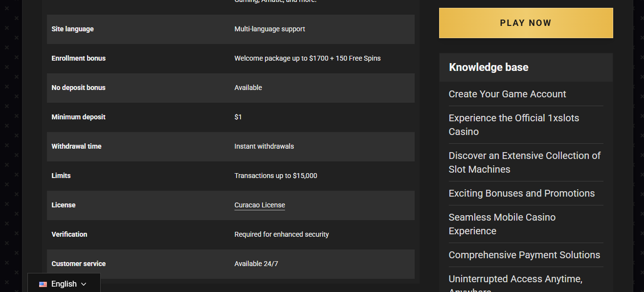Expand the English language selector
Viewport: 644px width, 292px height.
pos(64,284)
